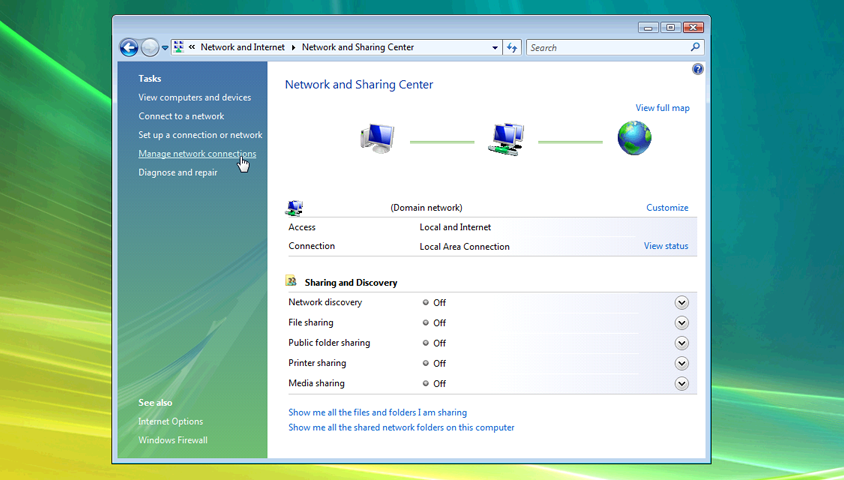The width and height of the screenshot is (844, 480).
Task: Expand the Media sharing settings
Action: pos(682,383)
